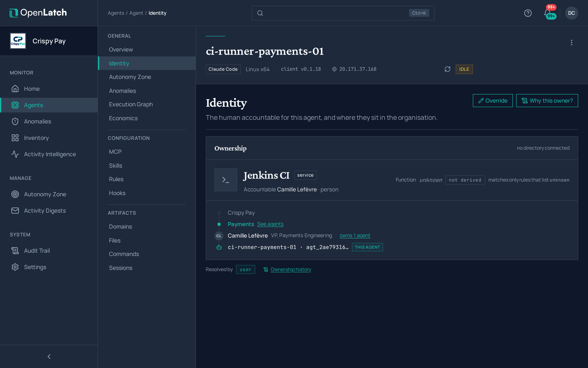Open the Domains artifacts page
This screenshot has width=588, height=368.
coord(147,227)
